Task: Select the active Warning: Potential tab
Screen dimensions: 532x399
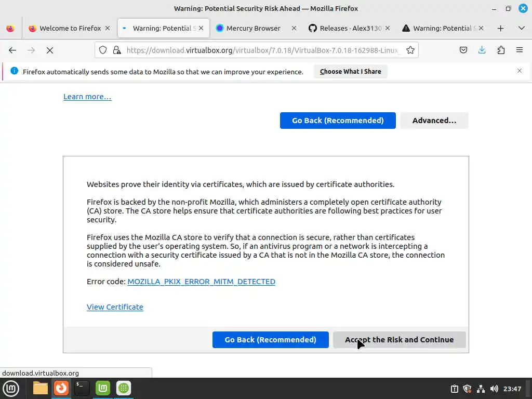Action: pos(163,28)
